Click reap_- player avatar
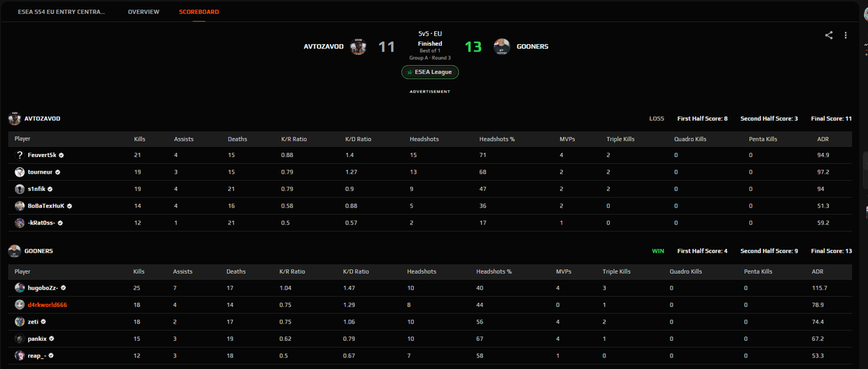The image size is (868, 369). [x=20, y=355]
